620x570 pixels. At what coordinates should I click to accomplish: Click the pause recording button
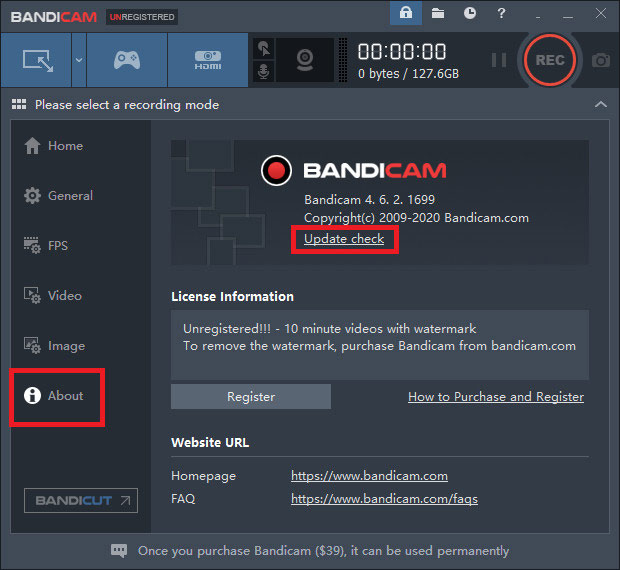pos(498,60)
